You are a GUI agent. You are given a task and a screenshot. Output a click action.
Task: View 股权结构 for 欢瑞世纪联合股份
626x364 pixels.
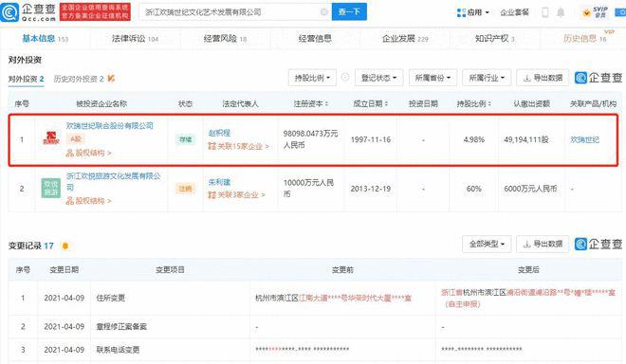88,153
